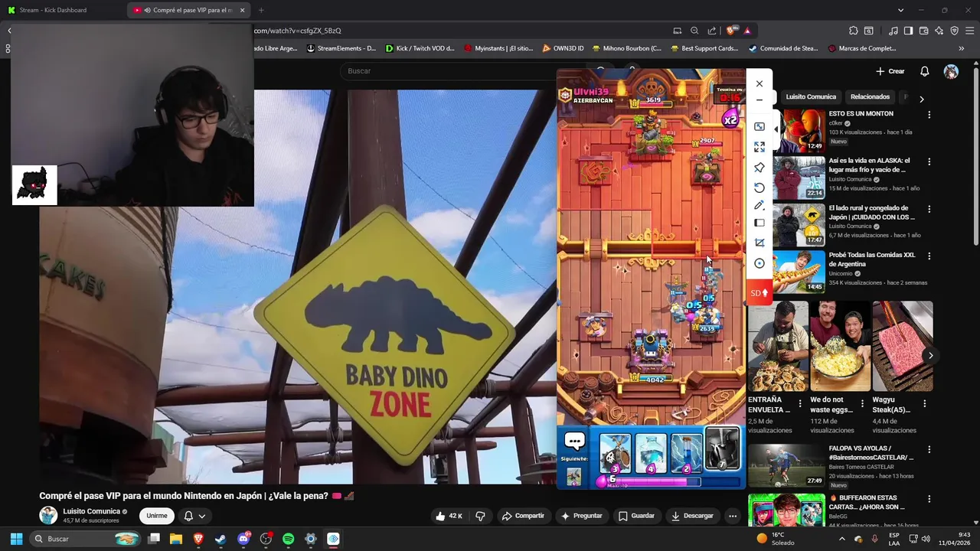This screenshot has height=551, width=980.
Task: Click the rotate screen icon in mirror toolbar
Action: click(x=759, y=187)
